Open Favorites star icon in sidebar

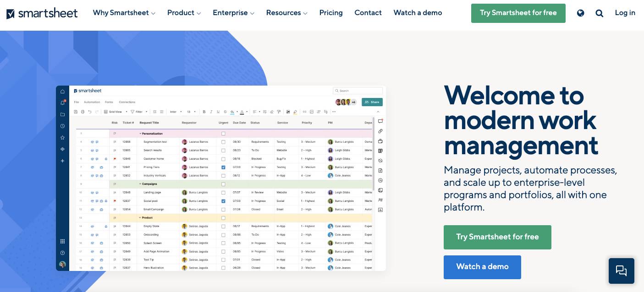click(63, 137)
